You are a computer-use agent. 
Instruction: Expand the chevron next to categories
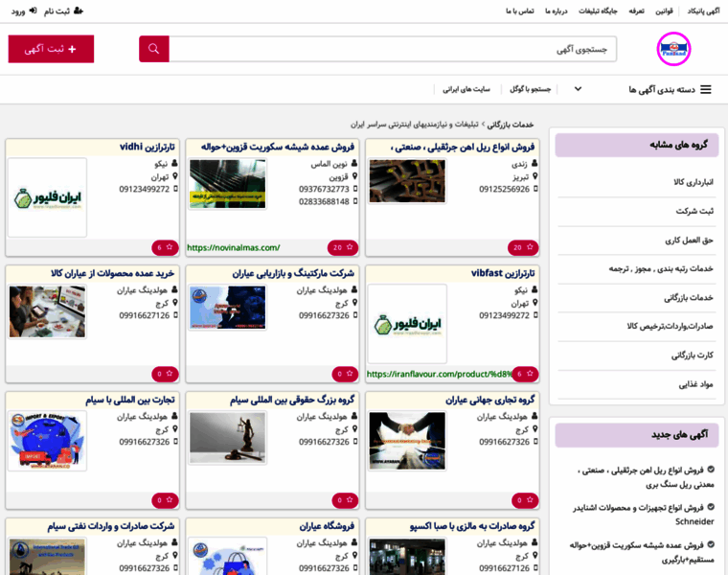tap(578, 89)
